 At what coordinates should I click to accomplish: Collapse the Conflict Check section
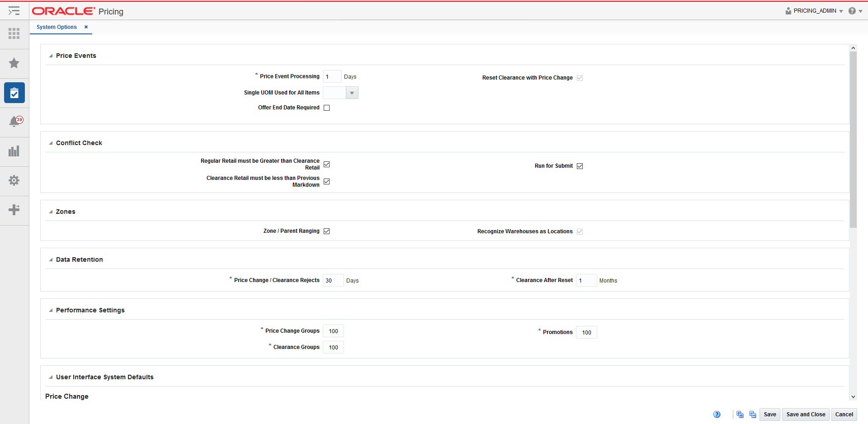coord(51,143)
